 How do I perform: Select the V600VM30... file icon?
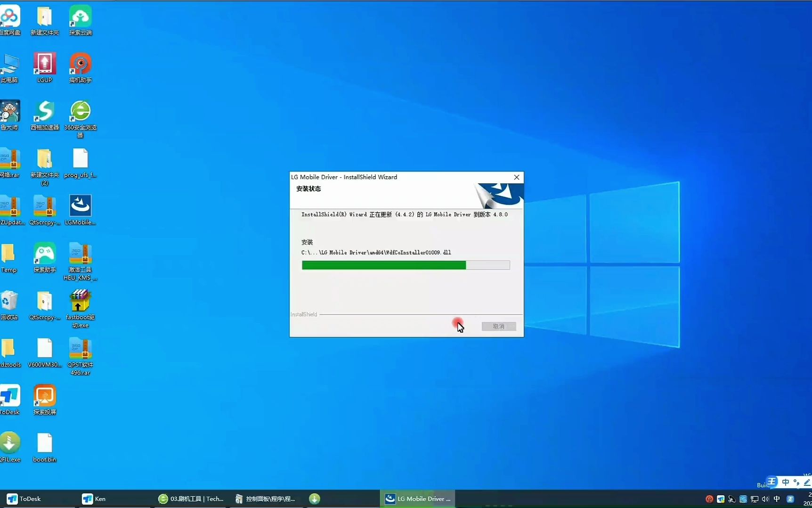[x=44, y=353]
